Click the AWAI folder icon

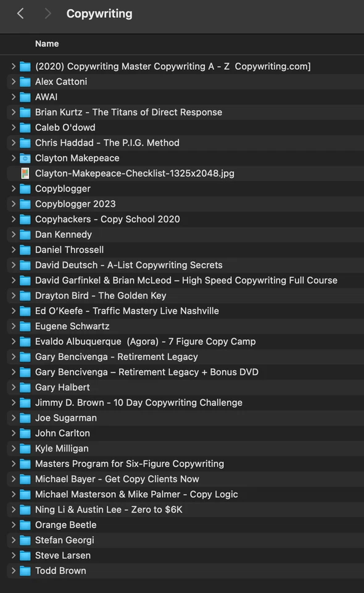click(25, 97)
